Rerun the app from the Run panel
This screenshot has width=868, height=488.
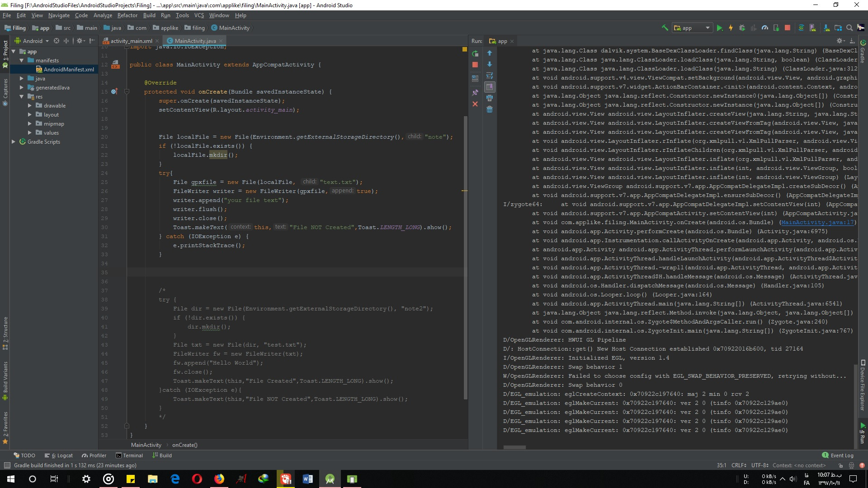pos(475,53)
